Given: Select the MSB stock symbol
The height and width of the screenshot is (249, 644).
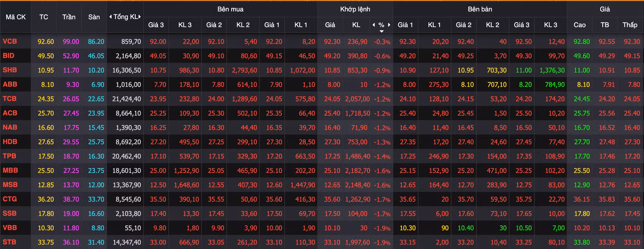Looking at the screenshot, I should point(10,185).
